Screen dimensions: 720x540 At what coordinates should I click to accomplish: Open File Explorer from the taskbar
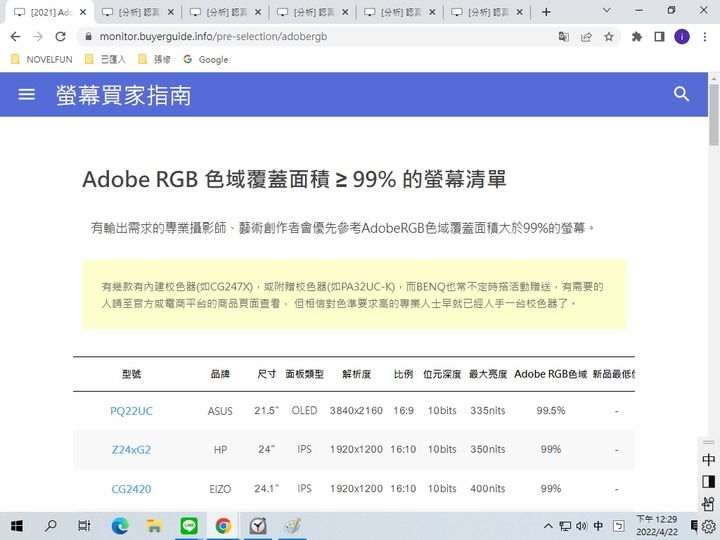(x=154, y=526)
